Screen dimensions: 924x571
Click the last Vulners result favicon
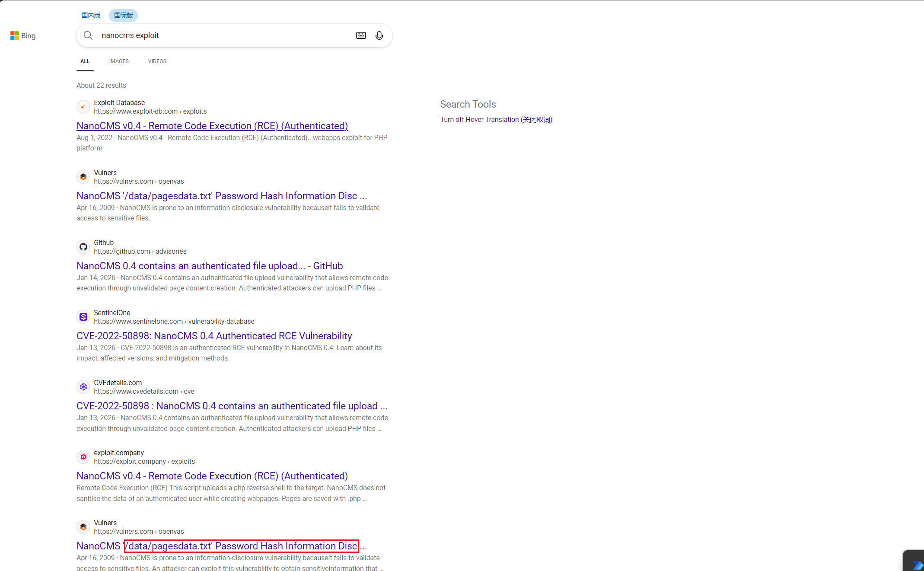click(83, 527)
